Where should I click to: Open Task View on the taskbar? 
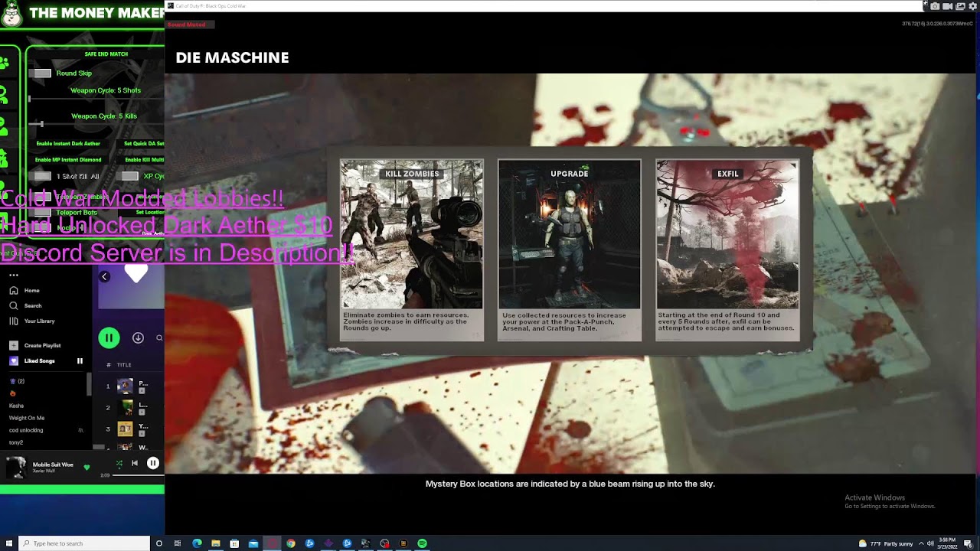(178, 543)
